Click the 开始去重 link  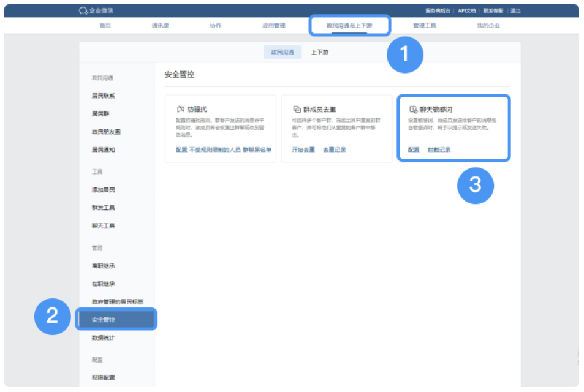303,149
